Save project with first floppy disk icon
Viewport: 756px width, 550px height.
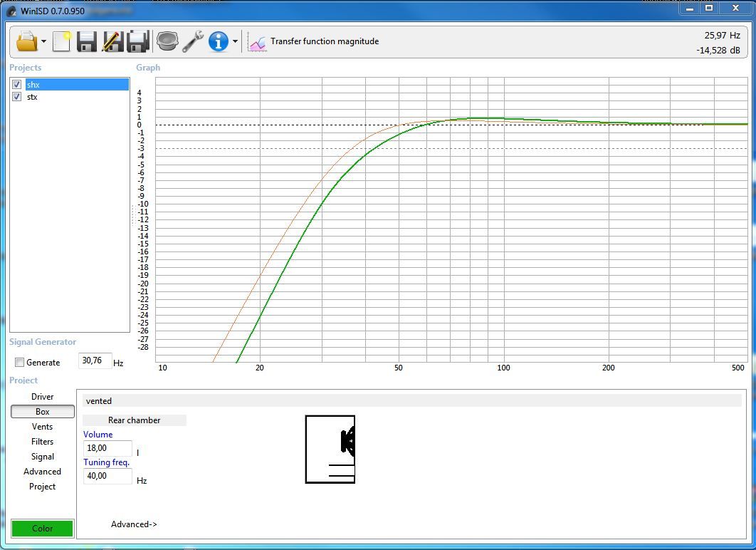[x=87, y=41]
